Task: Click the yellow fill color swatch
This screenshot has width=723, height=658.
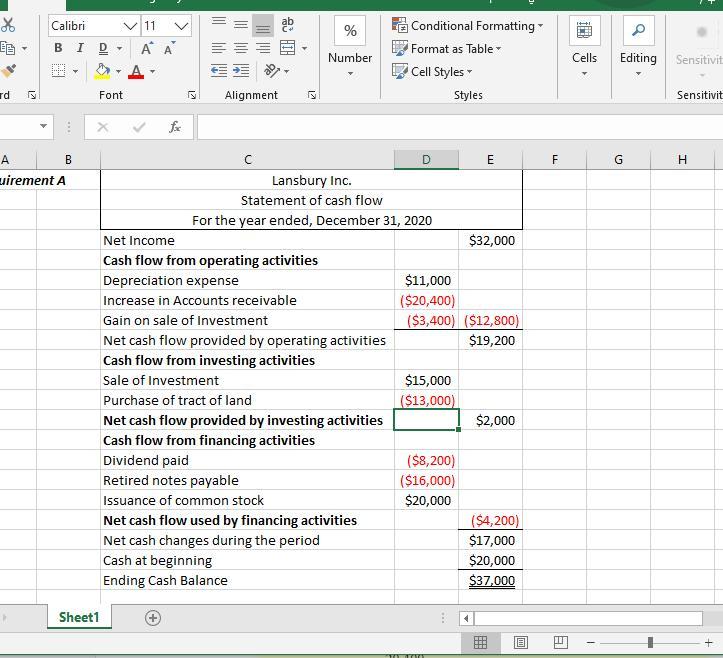Action: pyautogui.click(x=102, y=71)
